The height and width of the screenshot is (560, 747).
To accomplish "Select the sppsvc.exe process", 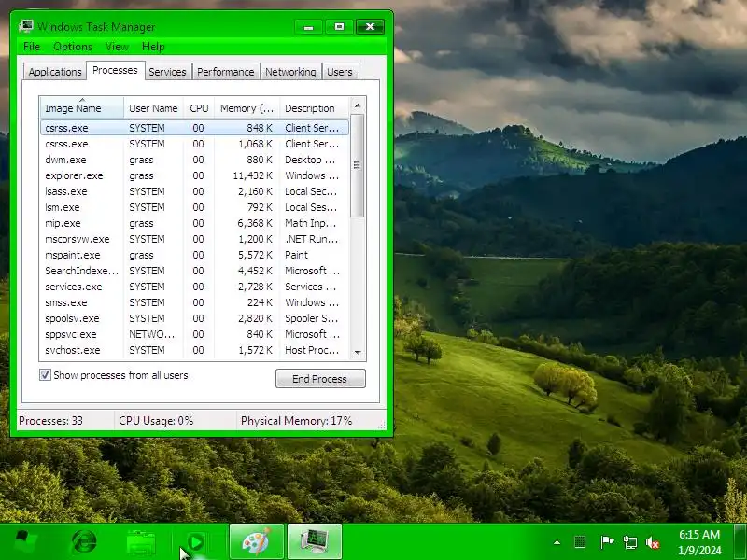I will click(195, 334).
